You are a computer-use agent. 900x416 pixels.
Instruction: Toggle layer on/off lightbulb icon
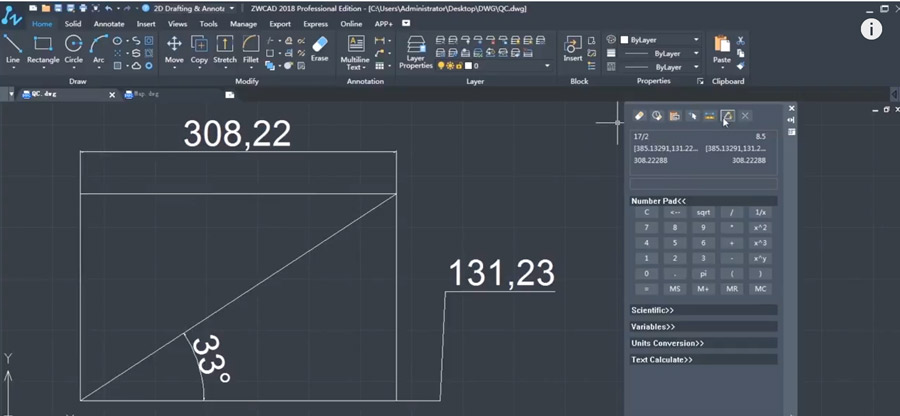pos(441,66)
